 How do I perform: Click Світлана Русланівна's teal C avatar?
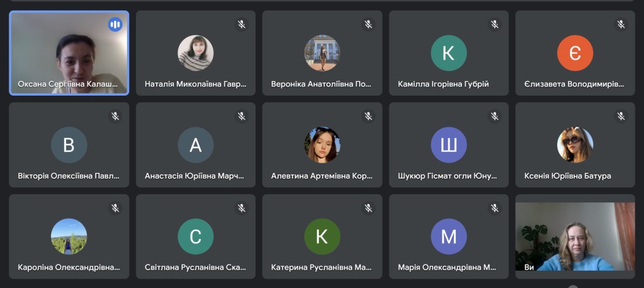pos(195,236)
